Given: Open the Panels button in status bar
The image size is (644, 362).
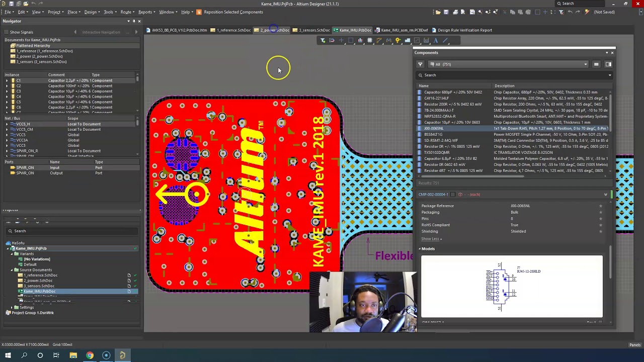Looking at the screenshot, I should point(635,345).
